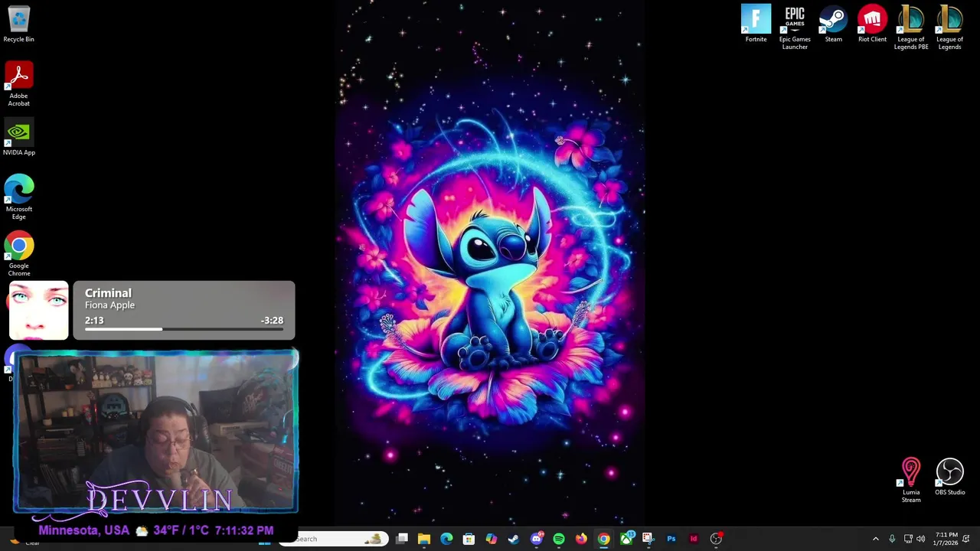This screenshot has width=980, height=551.
Task: Select the OBS Studio desktop shortcut
Action: click(949, 477)
